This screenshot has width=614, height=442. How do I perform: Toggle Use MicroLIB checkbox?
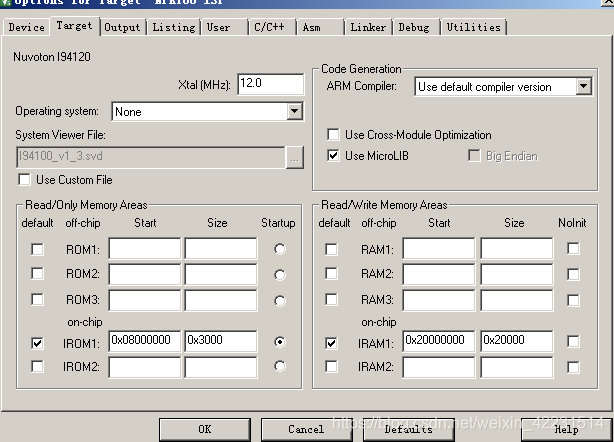[333, 156]
